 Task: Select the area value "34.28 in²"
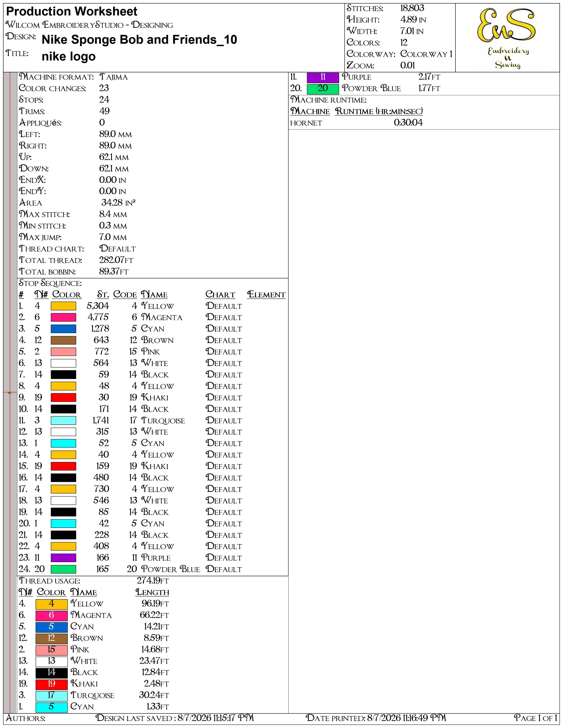tap(118, 203)
